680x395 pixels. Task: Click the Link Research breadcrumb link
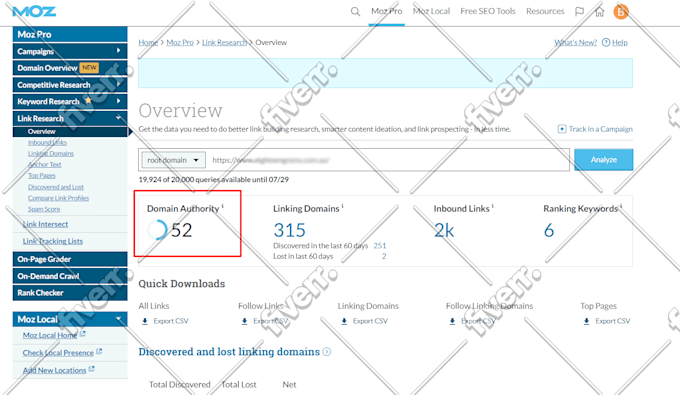click(224, 42)
